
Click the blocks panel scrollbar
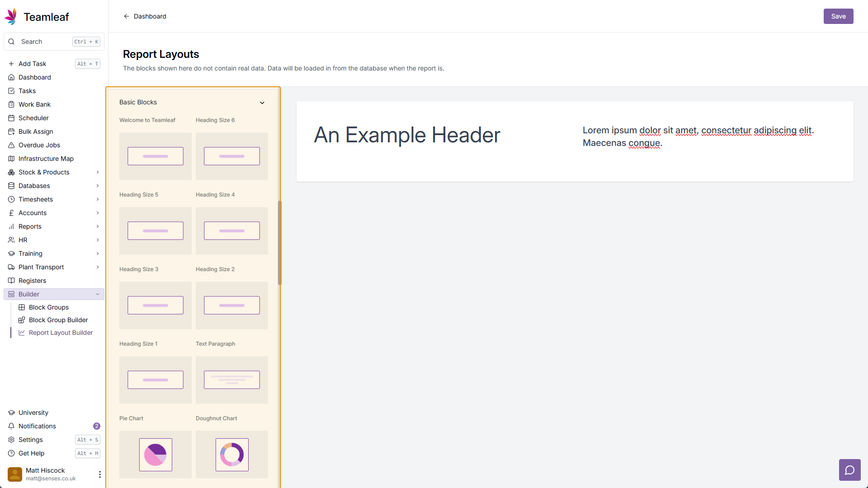click(x=279, y=243)
